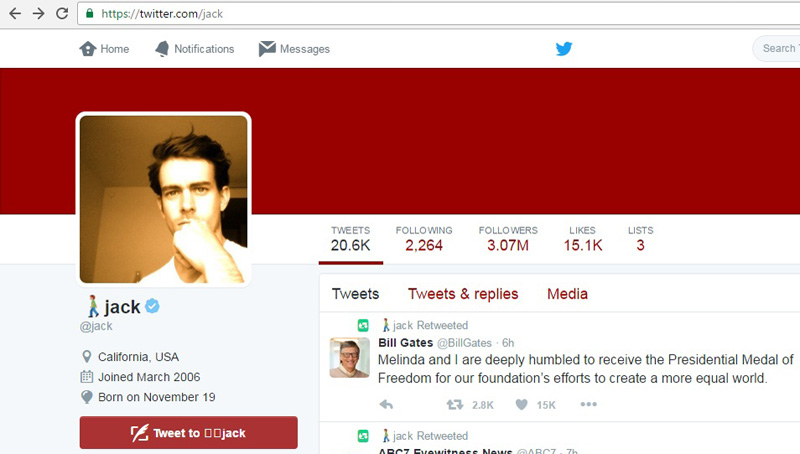800x454 pixels.
Task: Click retweet badge above ABC7 tweet
Action: click(x=363, y=436)
